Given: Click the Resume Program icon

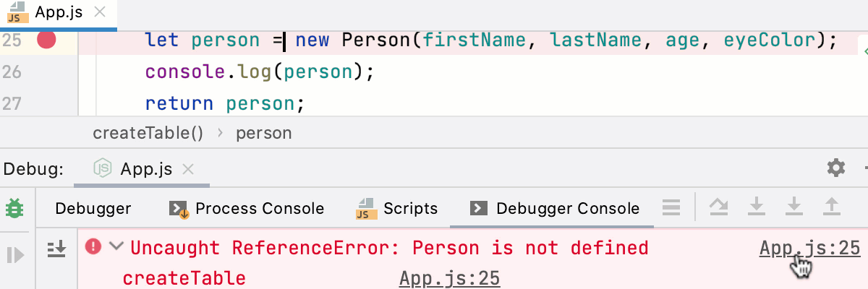Looking at the screenshot, I should (15, 254).
